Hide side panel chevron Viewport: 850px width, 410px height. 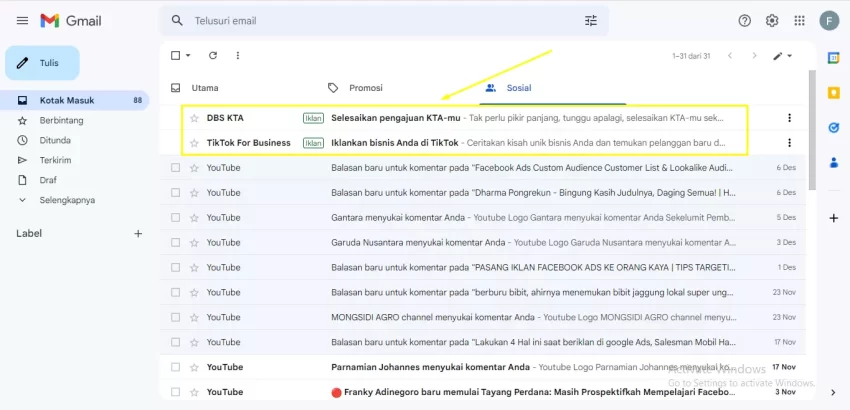click(834, 392)
